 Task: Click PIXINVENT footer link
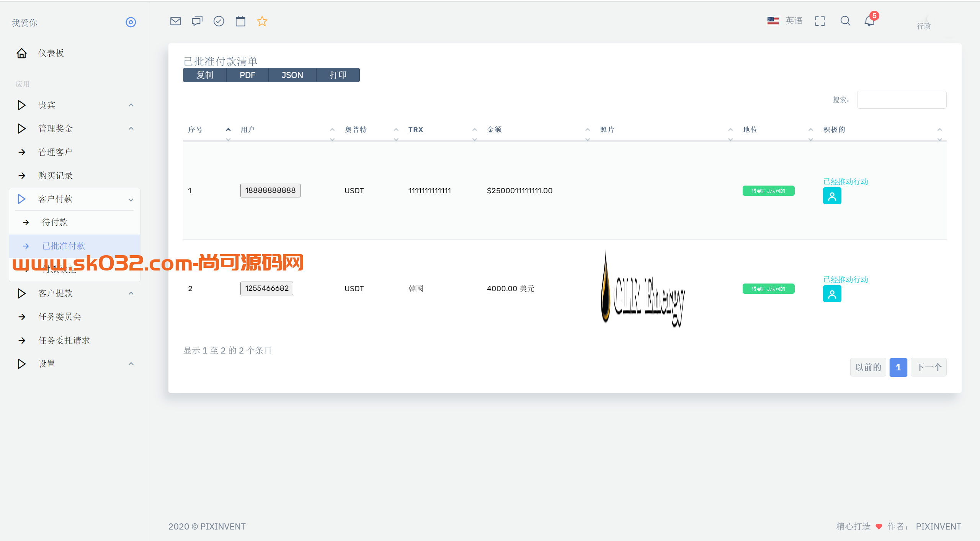click(x=938, y=527)
